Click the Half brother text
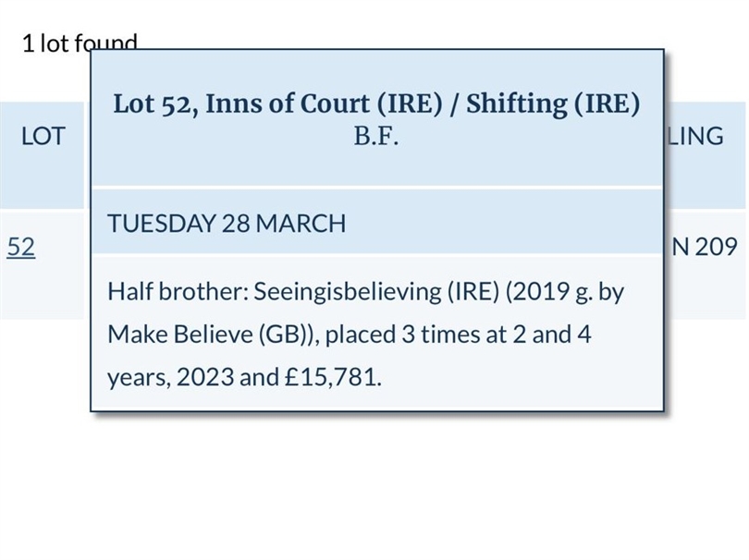 [x=178, y=291]
